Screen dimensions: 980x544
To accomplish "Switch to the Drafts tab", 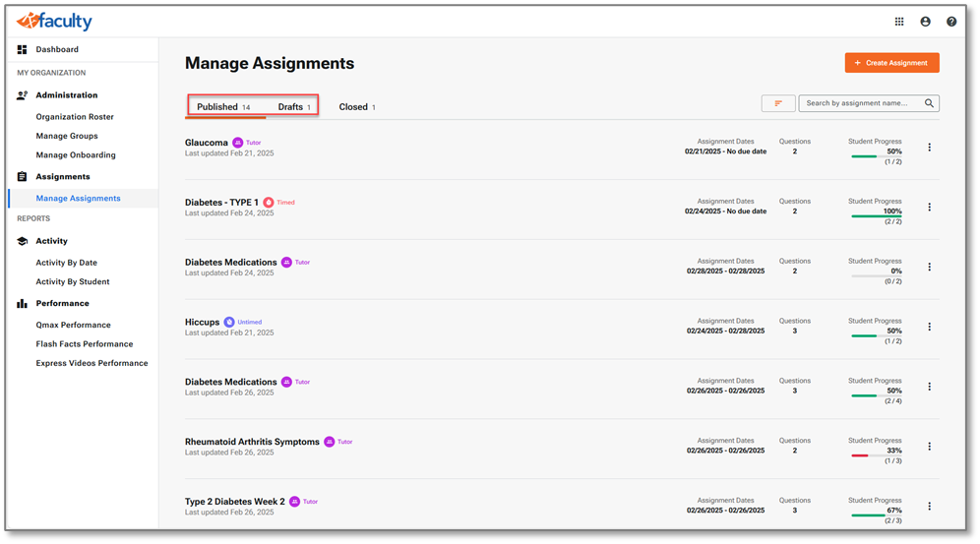I will tap(293, 107).
